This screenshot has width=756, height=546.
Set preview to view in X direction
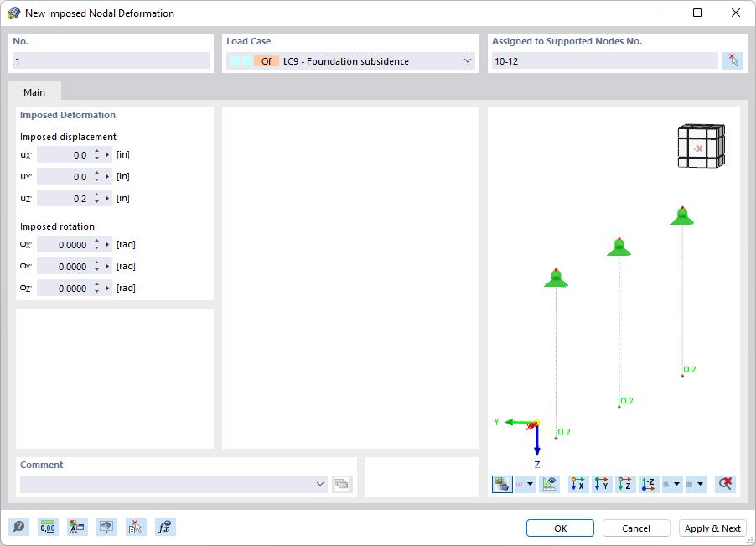click(x=578, y=484)
